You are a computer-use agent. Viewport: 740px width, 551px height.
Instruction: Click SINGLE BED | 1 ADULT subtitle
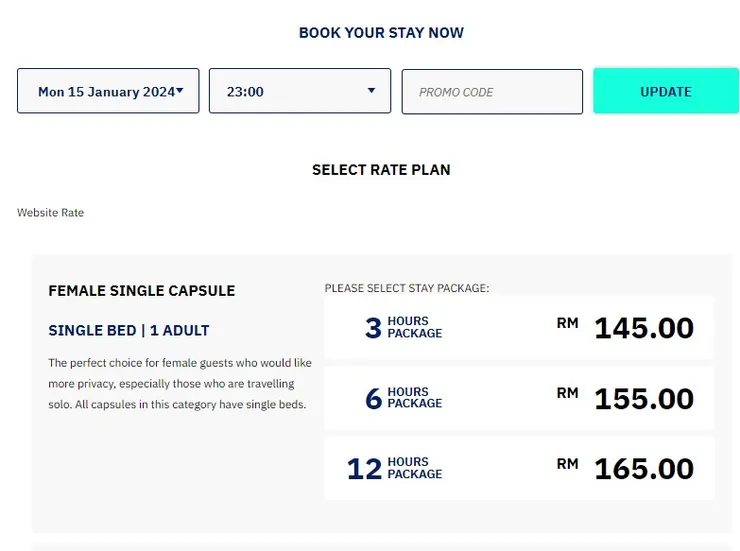[x=129, y=330]
